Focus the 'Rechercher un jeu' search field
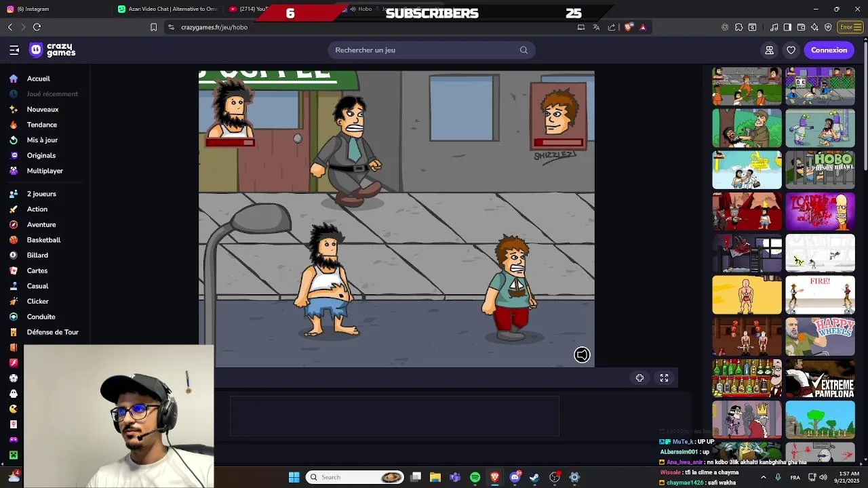868x488 pixels. pos(431,50)
